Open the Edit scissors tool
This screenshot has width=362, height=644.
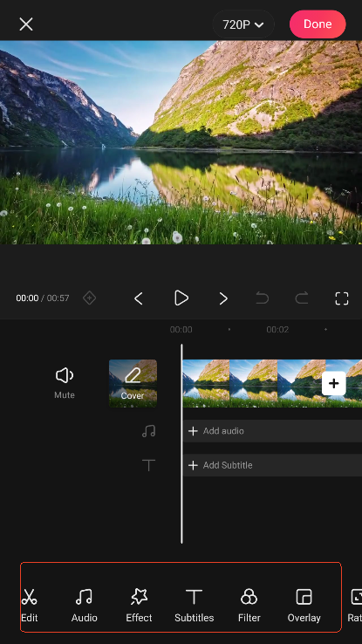click(x=29, y=605)
